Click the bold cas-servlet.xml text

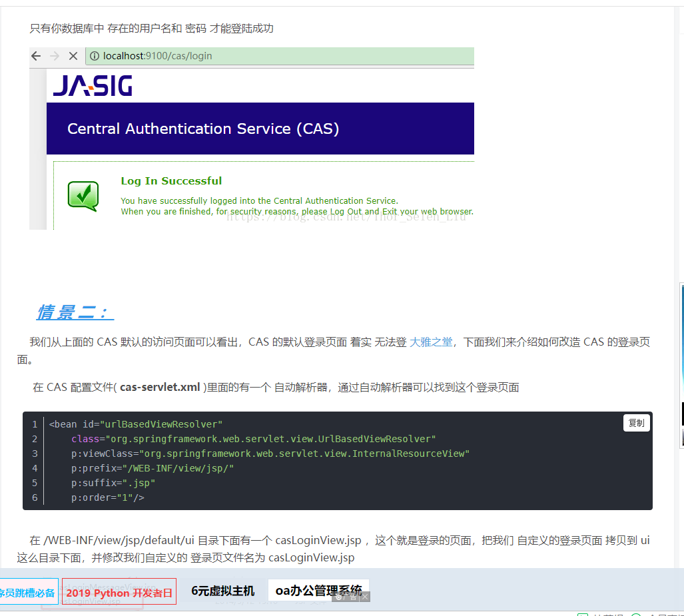[x=160, y=387]
